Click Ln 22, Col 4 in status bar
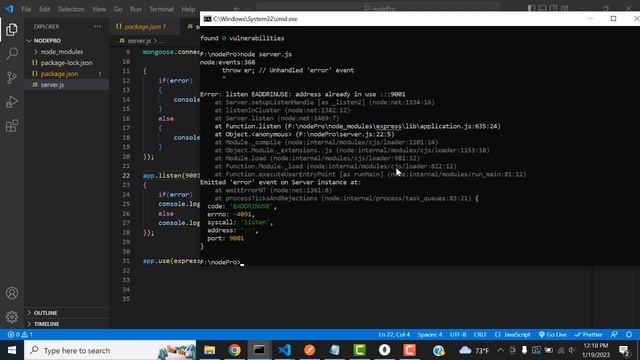640x360 pixels. pyautogui.click(x=394, y=334)
